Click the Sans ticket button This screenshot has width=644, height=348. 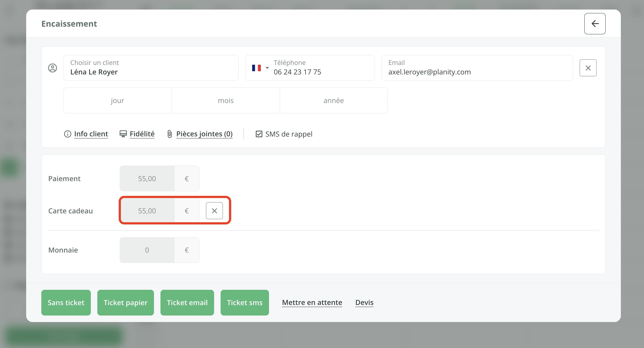click(66, 303)
